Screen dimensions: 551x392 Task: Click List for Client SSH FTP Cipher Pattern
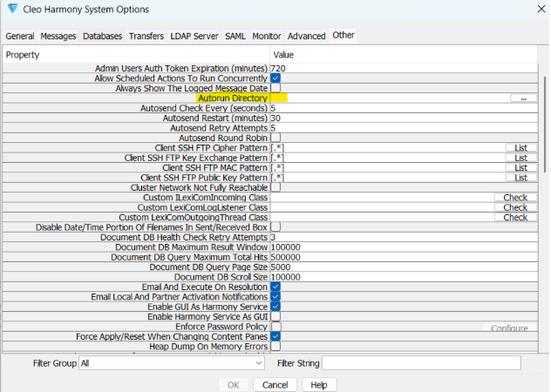tap(521, 148)
